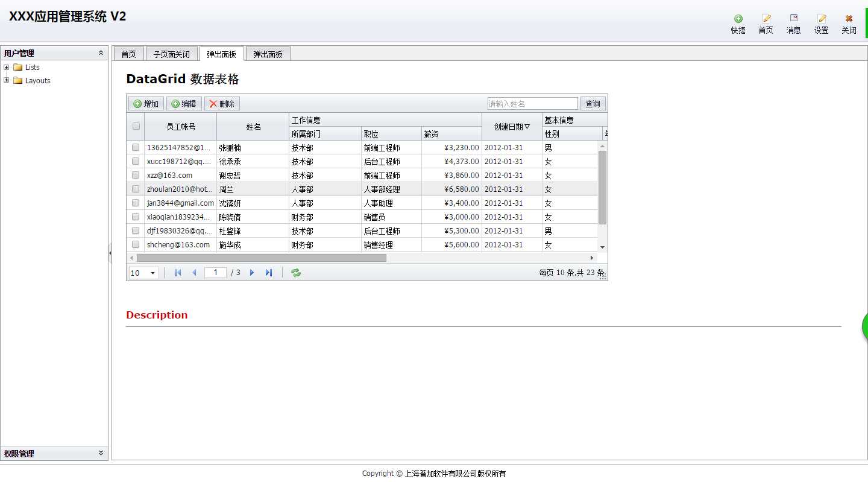This screenshot has width=868, height=482.
Task: Go to next page of grid
Action: (252, 273)
